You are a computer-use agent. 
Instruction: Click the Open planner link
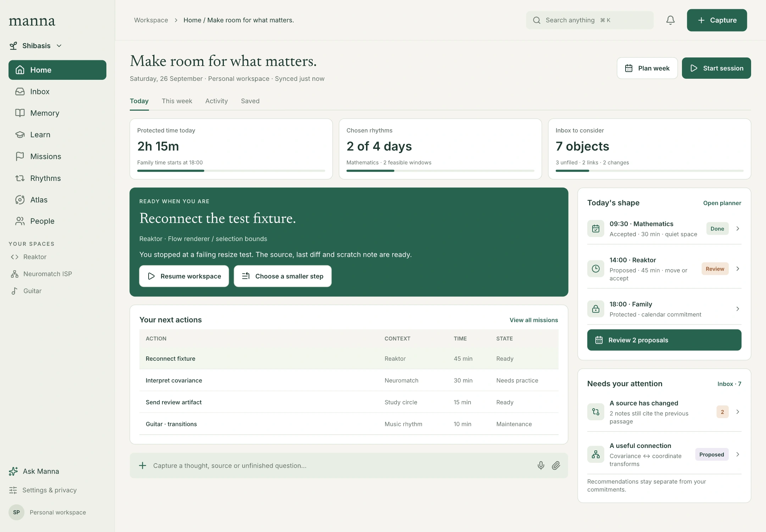tap(722, 203)
